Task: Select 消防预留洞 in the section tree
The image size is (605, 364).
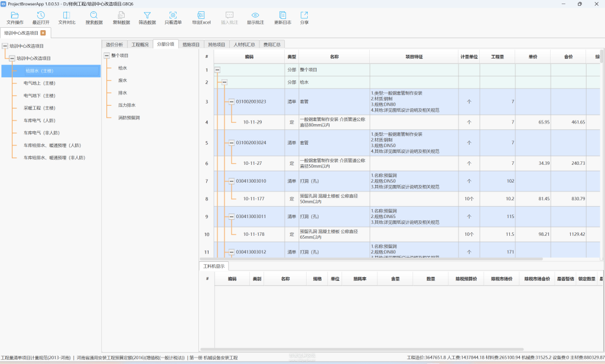Action: click(x=129, y=118)
